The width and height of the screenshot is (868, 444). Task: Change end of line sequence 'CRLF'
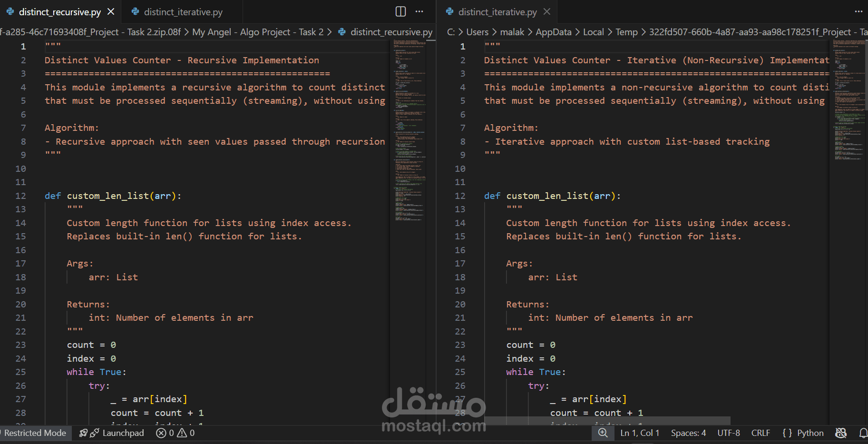click(x=761, y=433)
